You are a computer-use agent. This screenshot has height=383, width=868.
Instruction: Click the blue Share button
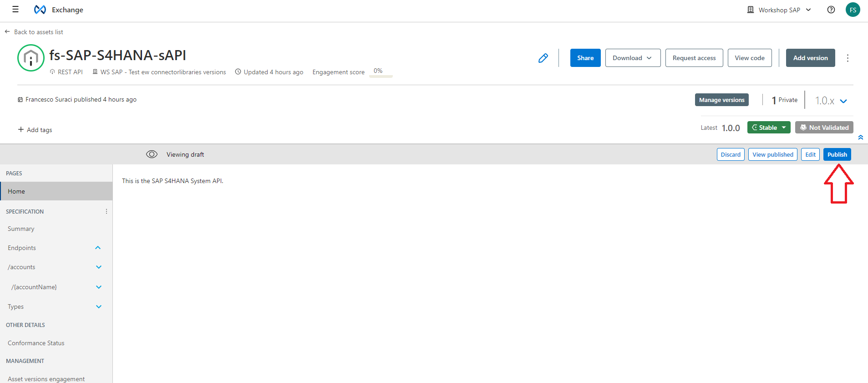click(x=585, y=58)
